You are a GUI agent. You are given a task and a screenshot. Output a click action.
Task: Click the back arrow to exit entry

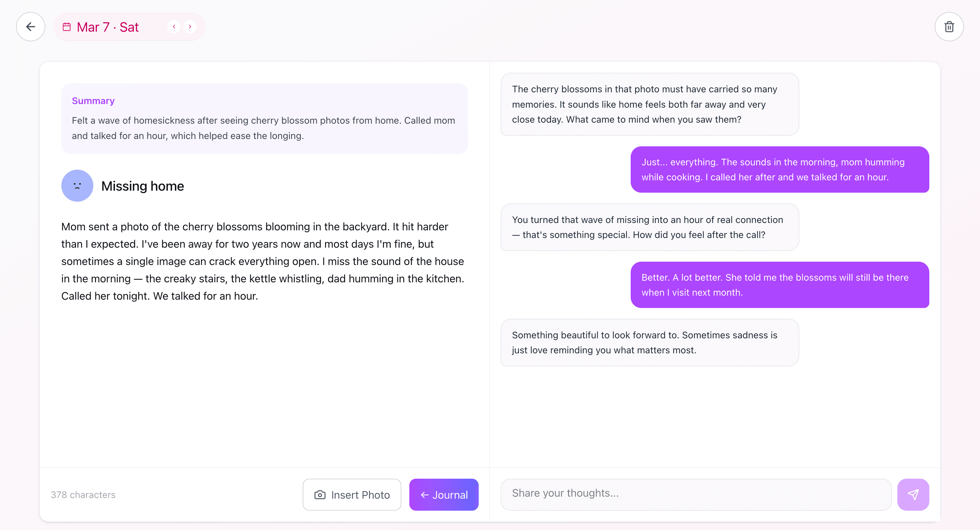pyautogui.click(x=30, y=27)
